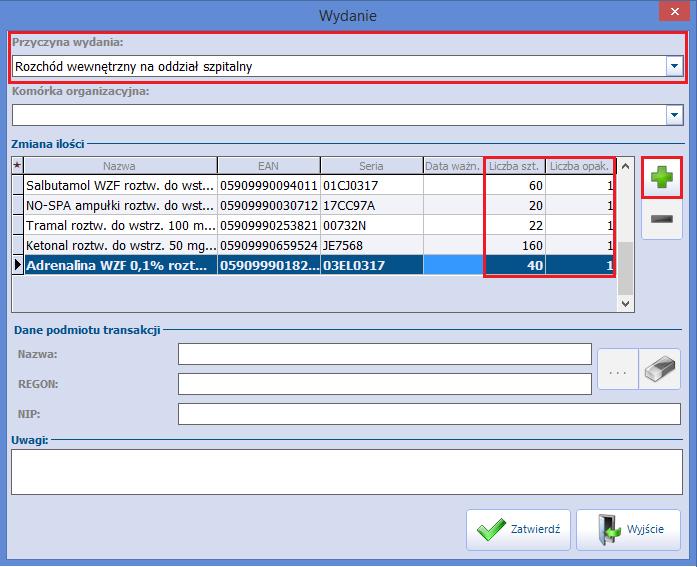Click series cell 00732N
Viewport: 697px width, 567px height.
[371, 225]
